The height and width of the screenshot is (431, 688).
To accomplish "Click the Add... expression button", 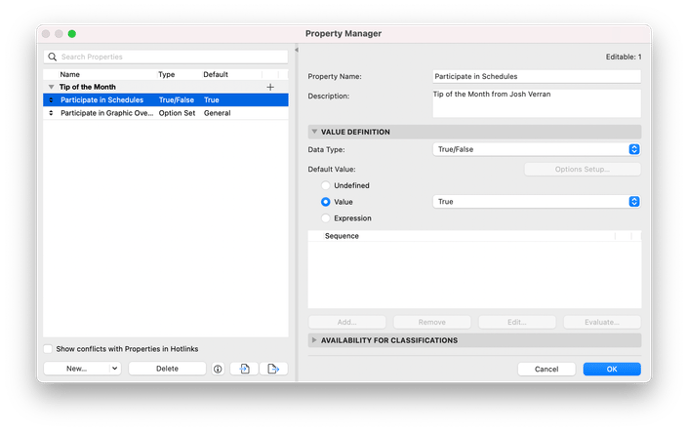I will click(347, 322).
